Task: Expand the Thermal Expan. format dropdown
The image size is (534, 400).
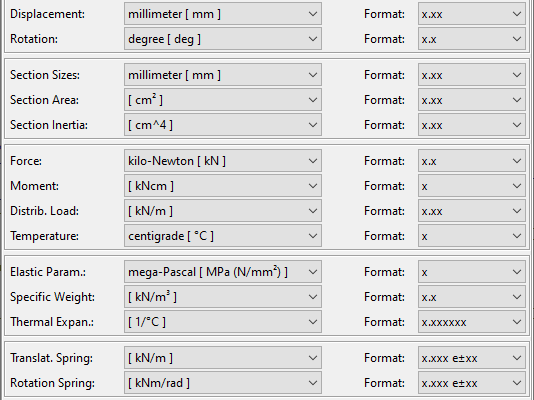Action: [472, 322]
